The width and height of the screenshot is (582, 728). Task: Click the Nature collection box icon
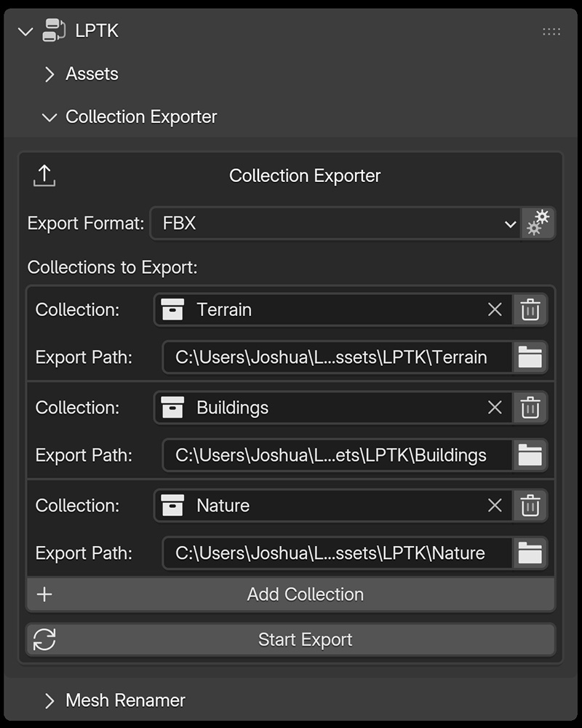(x=172, y=505)
